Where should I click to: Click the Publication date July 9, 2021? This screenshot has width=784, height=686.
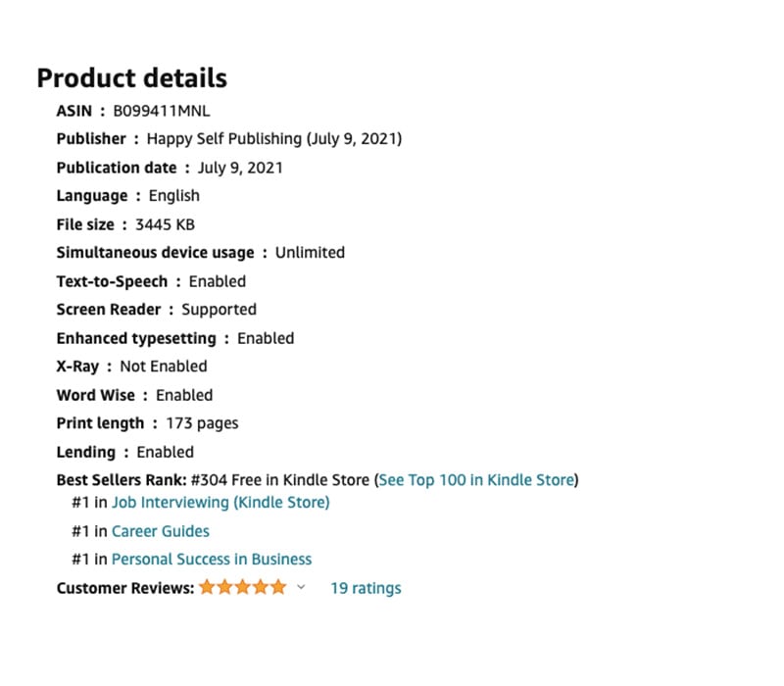click(x=240, y=168)
